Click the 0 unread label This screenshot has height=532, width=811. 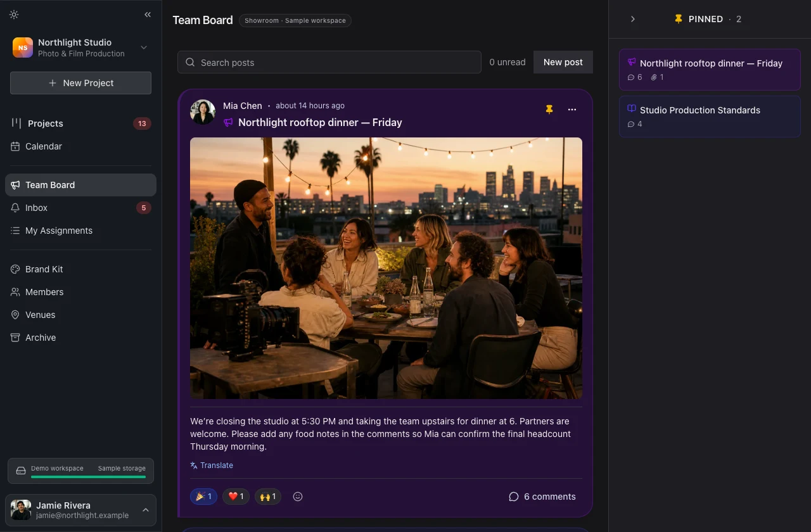tap(508, 62)
